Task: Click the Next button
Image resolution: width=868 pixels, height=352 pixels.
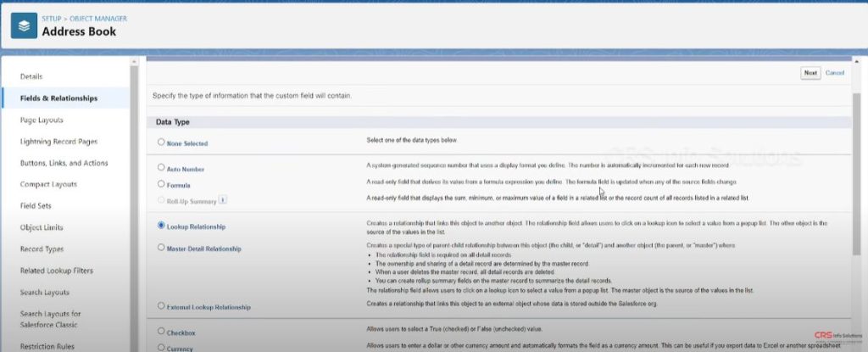Action: pyautogui.click(x=810, y=73)
